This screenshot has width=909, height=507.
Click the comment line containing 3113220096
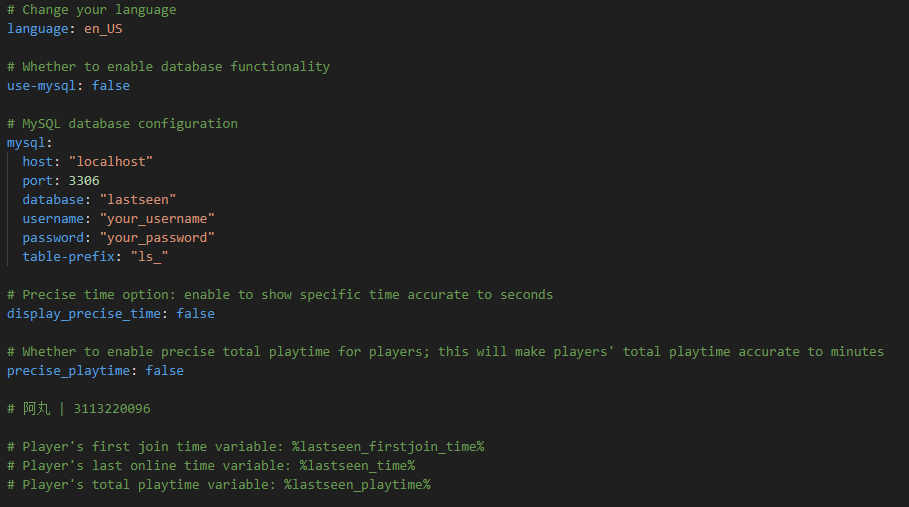pos(79,408)
